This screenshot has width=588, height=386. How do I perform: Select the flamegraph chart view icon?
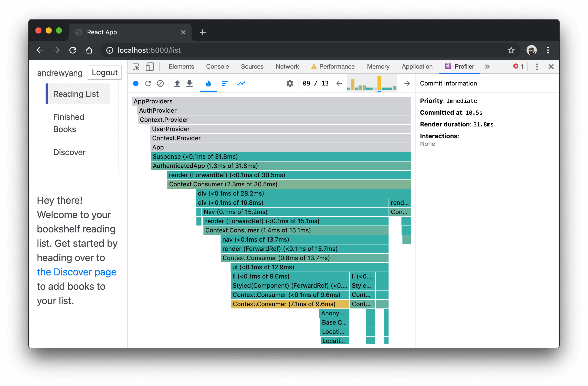tap(208, 83)
